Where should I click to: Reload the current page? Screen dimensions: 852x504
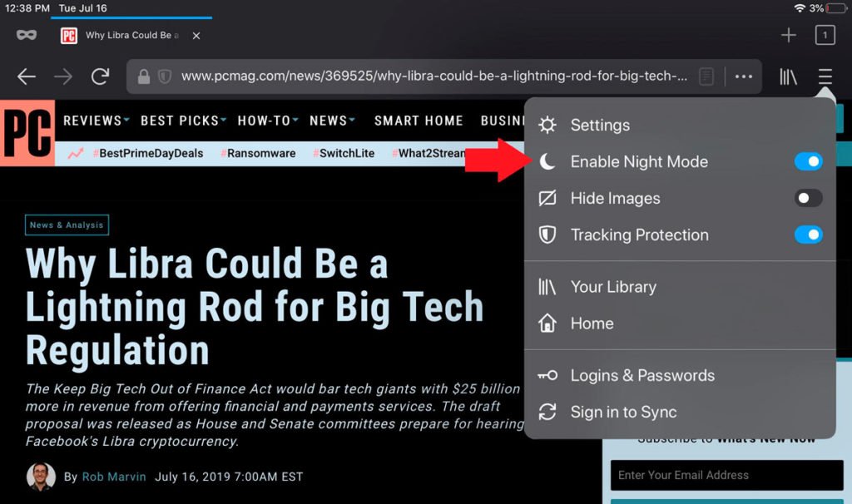(100, 76)
